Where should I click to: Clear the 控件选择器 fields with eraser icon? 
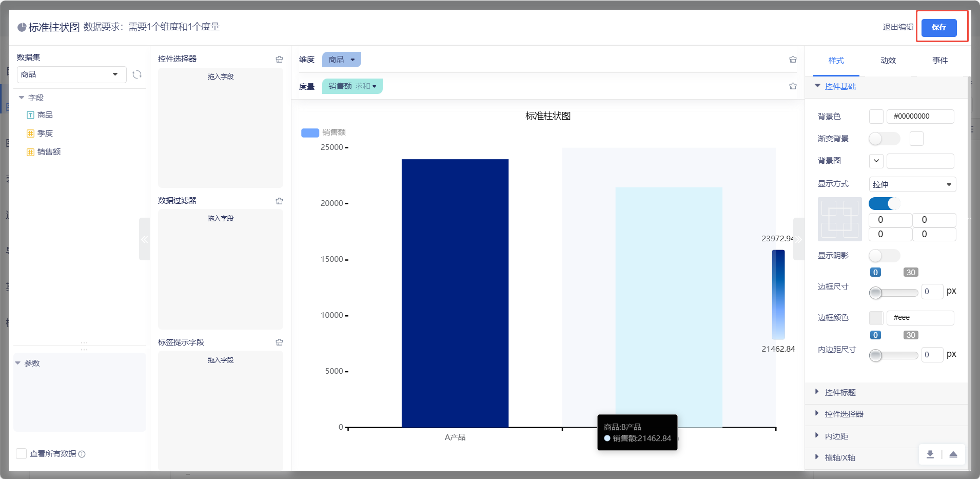279,60
